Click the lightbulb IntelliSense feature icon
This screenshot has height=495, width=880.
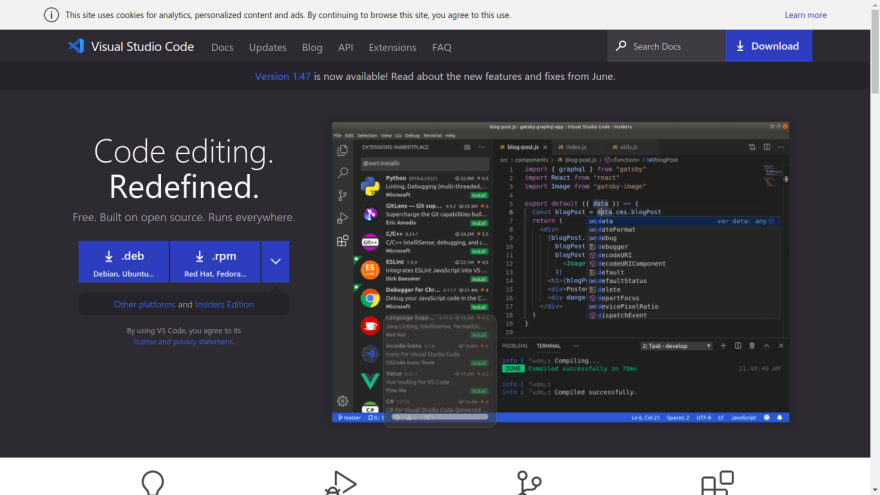(x=153, y=483)
